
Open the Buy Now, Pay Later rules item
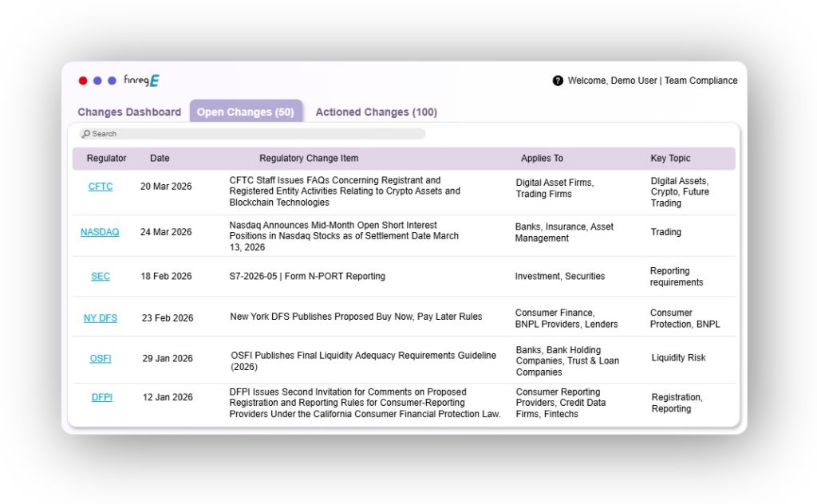coord(356,317)
